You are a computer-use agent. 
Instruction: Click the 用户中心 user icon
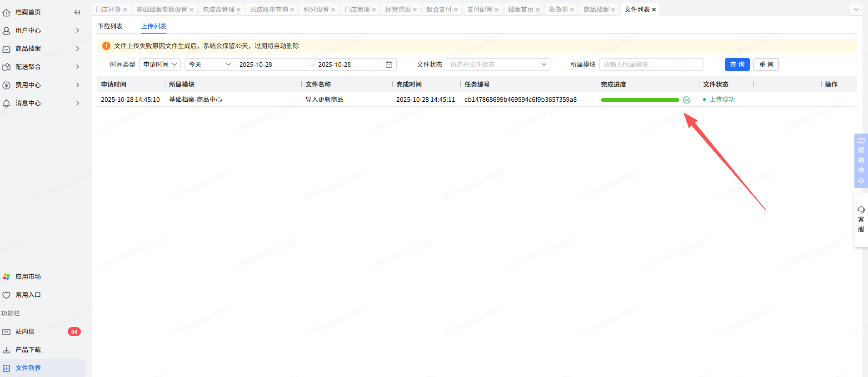6,30
